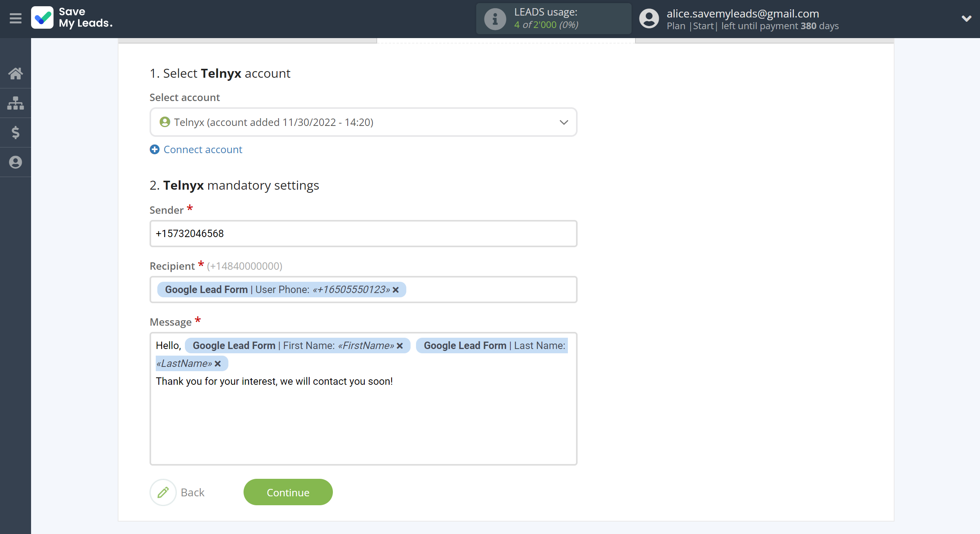
Task: Select the Google Lead Form User Phone tag
Action: pyautogui.click(x=282, y=290)
